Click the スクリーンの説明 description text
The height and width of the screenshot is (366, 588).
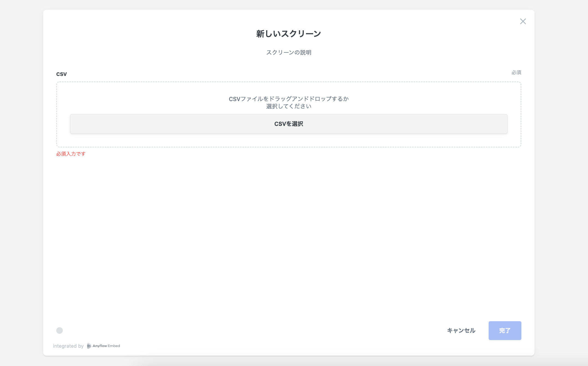(x=289, y=52)
